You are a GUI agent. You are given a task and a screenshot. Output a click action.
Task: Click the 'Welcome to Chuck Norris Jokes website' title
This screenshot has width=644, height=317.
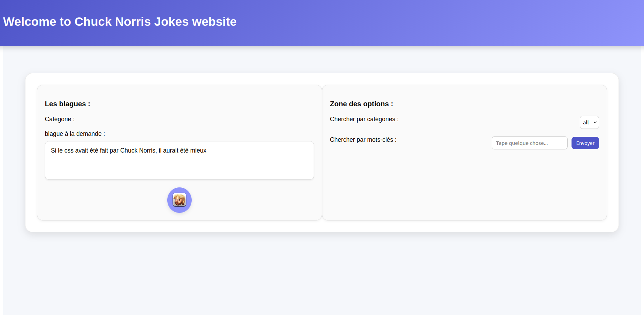coord(120,22)
